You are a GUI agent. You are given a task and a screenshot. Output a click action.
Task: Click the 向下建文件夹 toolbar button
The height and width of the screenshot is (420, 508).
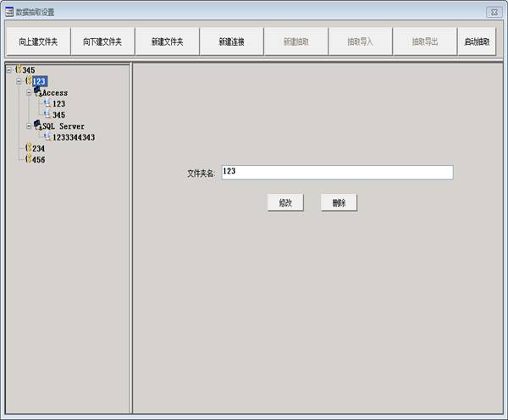click(102, 41)
